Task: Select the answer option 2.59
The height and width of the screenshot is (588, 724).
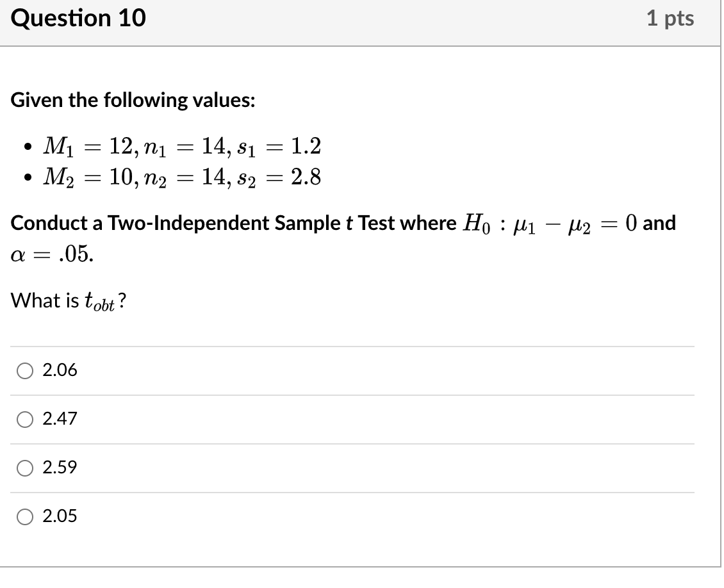Action: (x=60, y=467)
